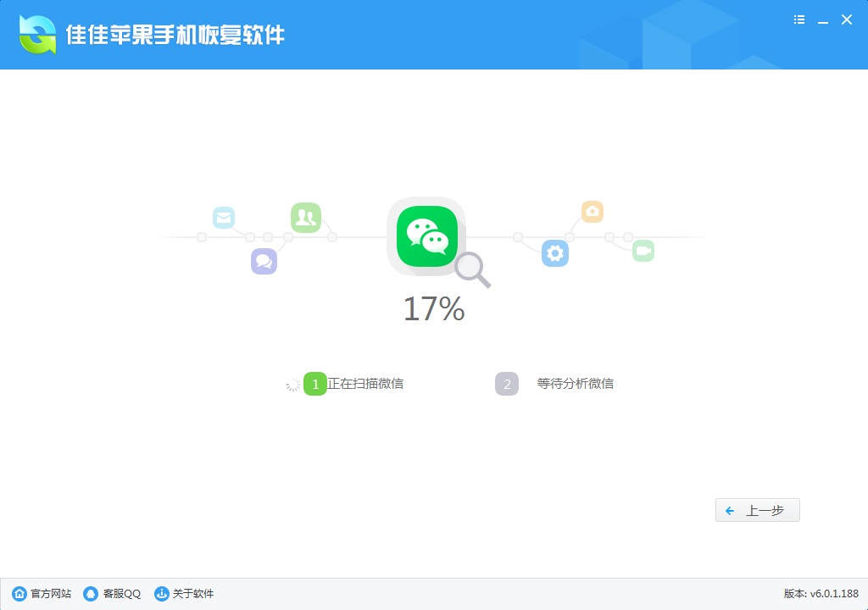Click the magnifying glass scan icon
The image size is (868, 610).
coord(472,269)
